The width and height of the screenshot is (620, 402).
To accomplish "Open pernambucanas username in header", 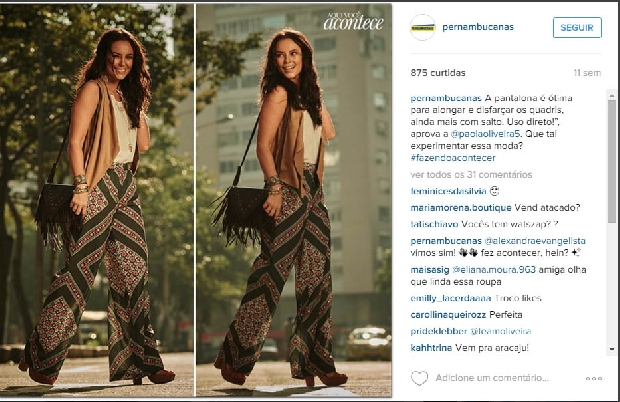I will coord(478,27).
